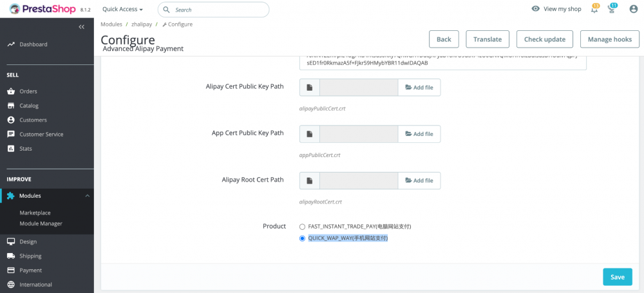Select FAST_INSTANT_TRADE_PAY product option

(x=303, y=227)
